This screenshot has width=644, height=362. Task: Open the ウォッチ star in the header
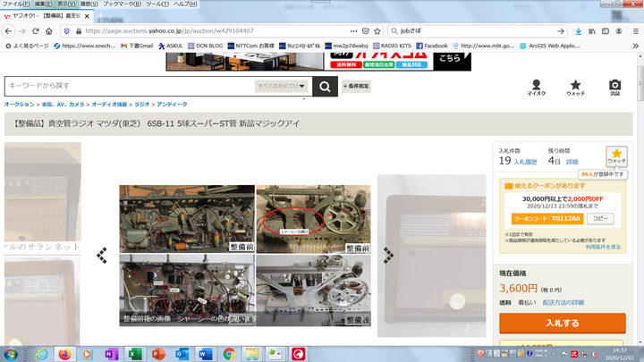pos(575,87)
